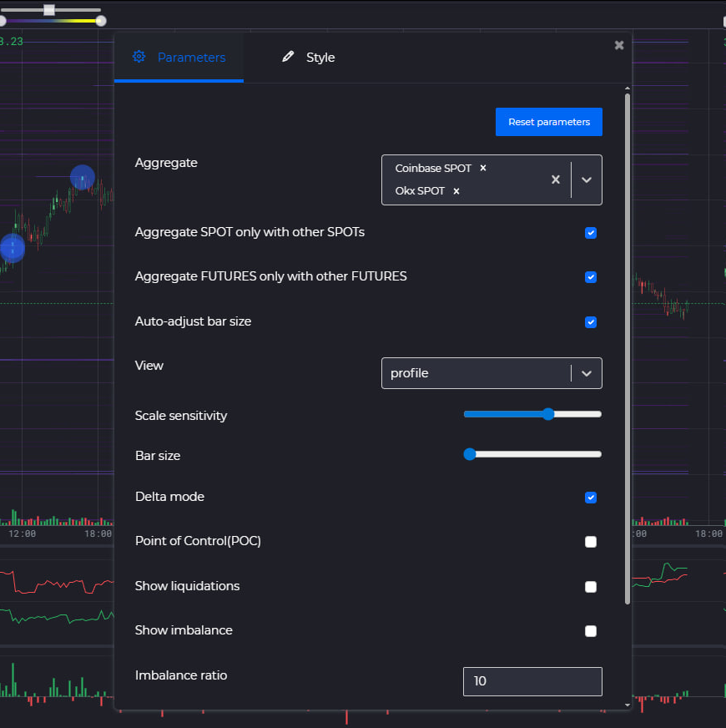Click the dialog vertical scrollbar

click(628, 349)
